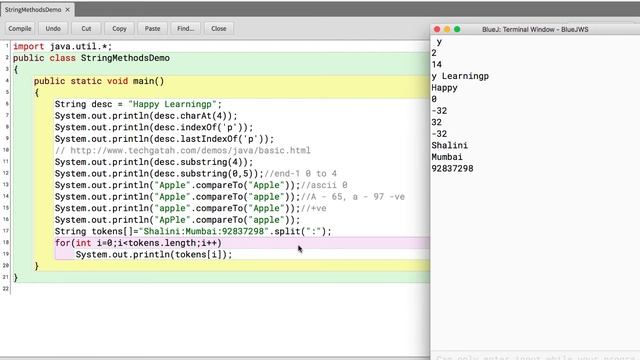
Task: Click the Copy button
Action: point(119,29)
